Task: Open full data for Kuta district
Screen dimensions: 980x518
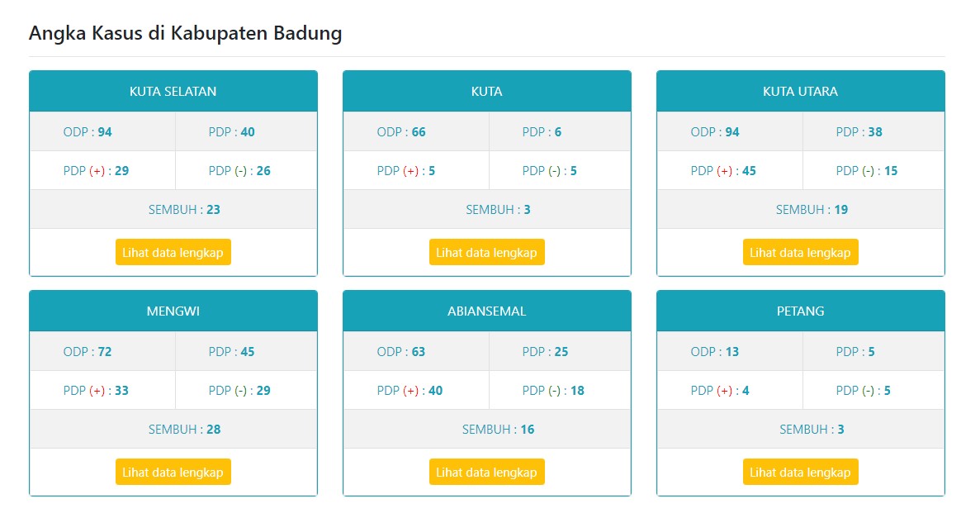Action: tap(486, 252)
